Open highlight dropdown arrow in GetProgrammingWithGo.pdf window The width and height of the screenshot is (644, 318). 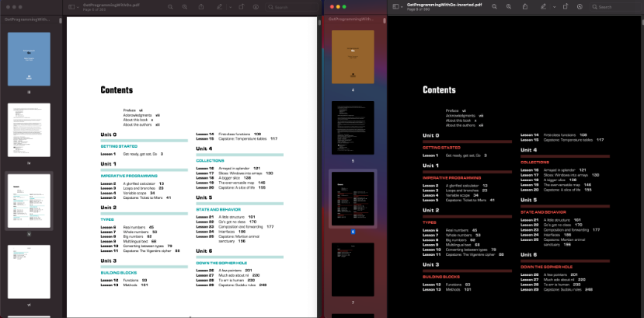pos(230,7)
